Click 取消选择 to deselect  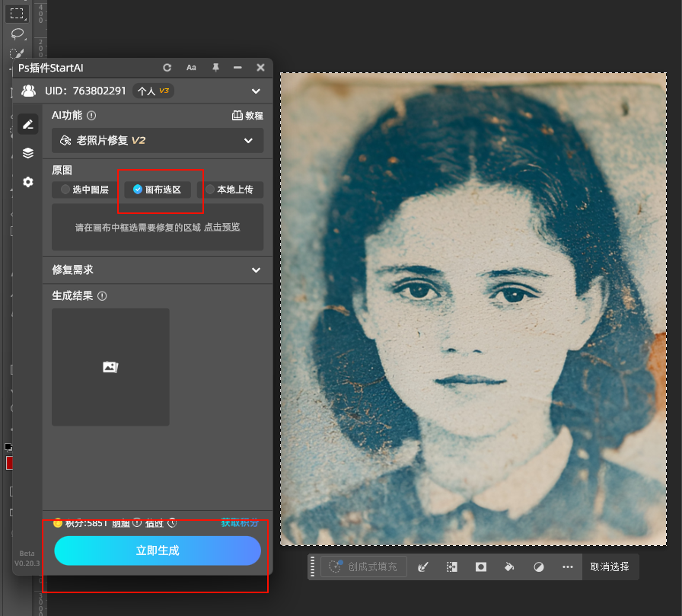[x=610, y=567]
